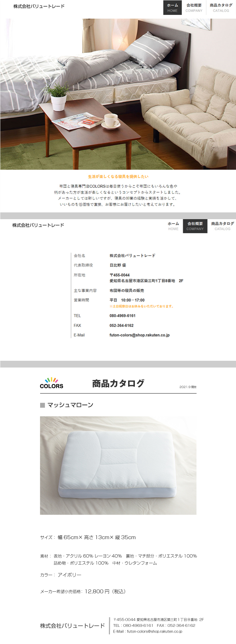The image size is (236, 644).
Task: Click the second 株式会社バリュートレード header title
Action: tap(38, 225)
